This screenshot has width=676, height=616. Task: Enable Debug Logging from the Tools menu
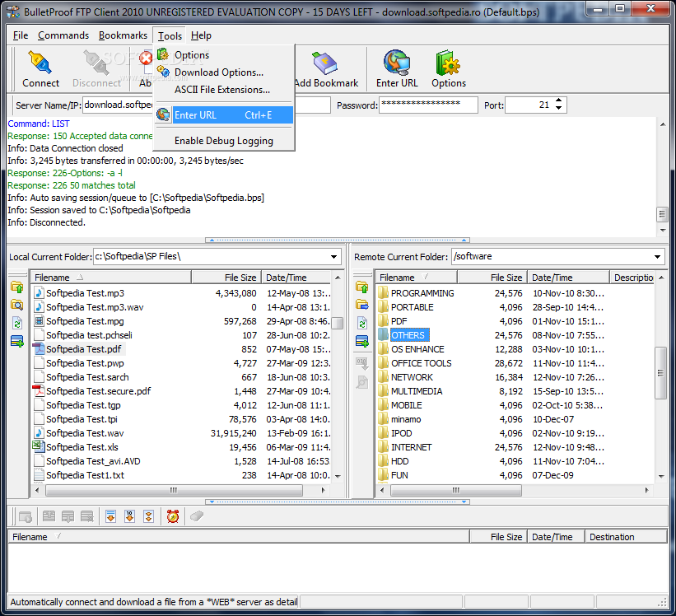[x=224, y=141]
